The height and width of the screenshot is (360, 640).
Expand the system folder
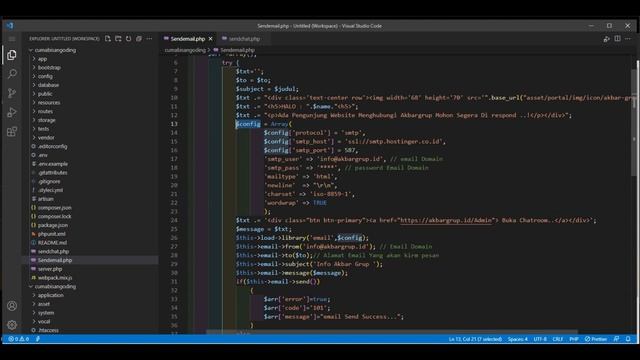pos(46,313)
